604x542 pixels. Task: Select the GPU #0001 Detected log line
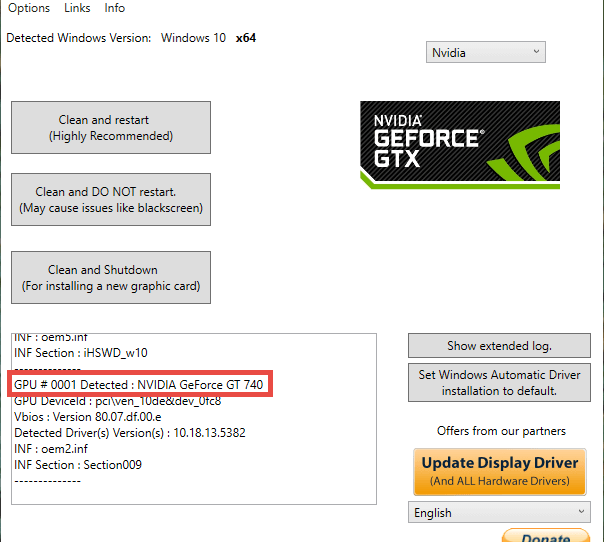point(139,384)
